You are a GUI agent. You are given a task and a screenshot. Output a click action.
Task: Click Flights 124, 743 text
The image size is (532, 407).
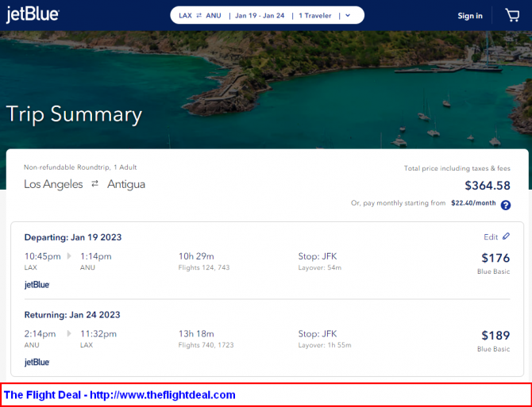click(204, 267)
